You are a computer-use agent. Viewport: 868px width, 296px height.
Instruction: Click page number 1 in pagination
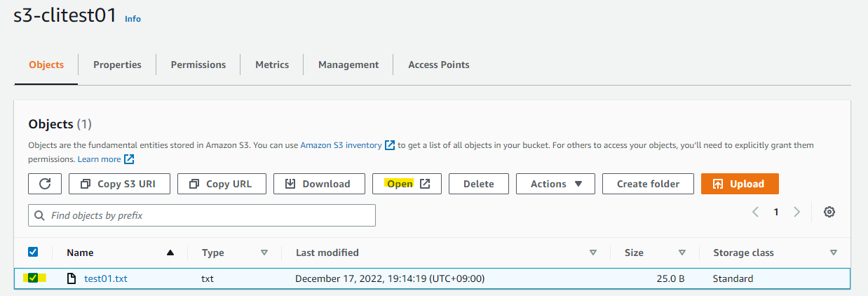776,212
